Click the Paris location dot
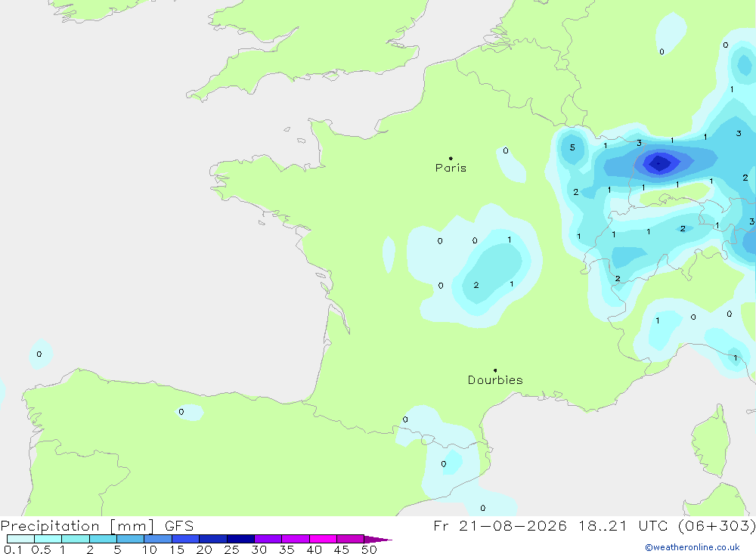The width and height of the screenshot is (756, 554). [451, 158]
